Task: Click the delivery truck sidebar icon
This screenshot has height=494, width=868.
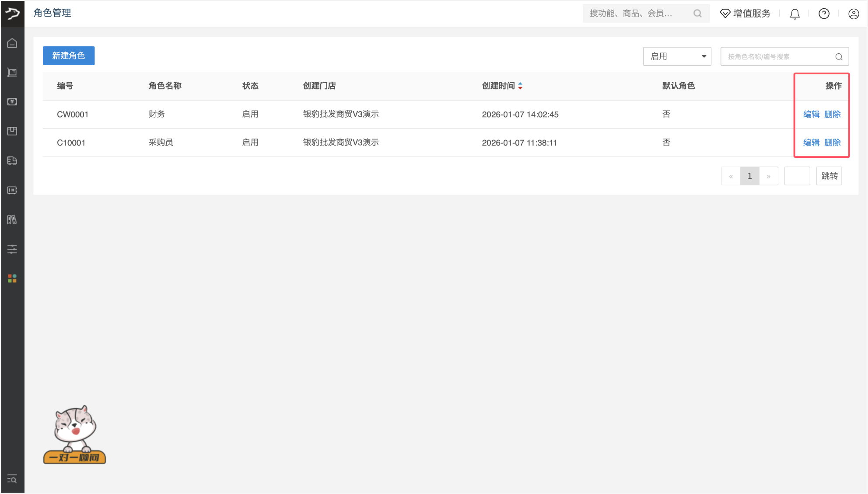Action: click(12, 160)
